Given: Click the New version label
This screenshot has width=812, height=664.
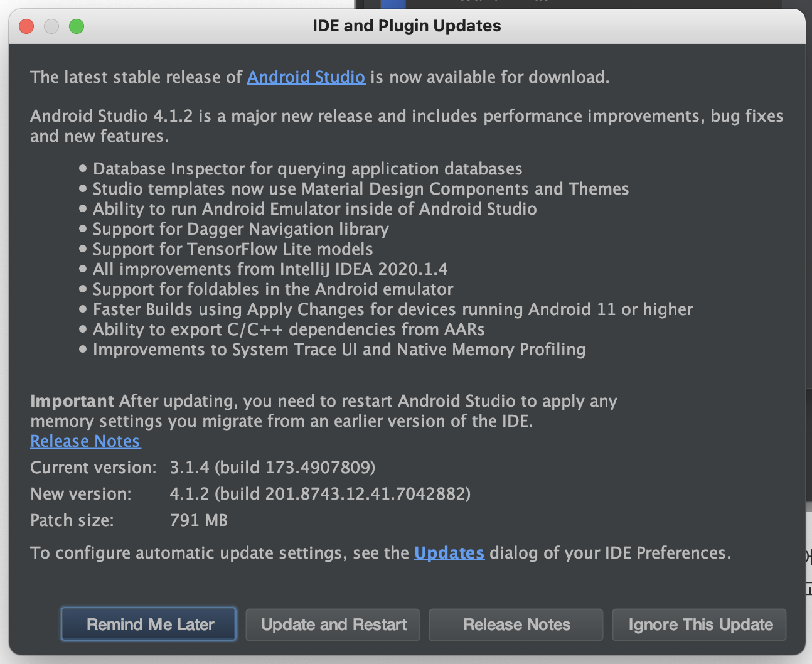Looking at the screenshot, I should [x=81, y=494].
